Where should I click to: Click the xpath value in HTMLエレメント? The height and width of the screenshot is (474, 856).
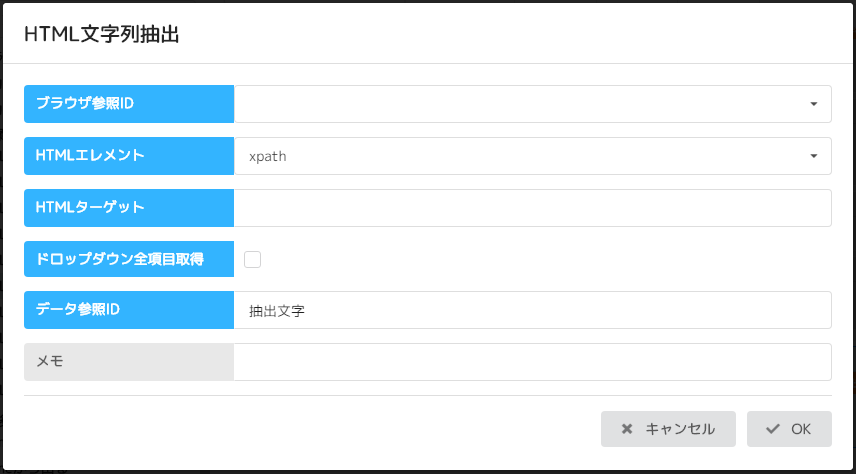(x=268, y=156)
